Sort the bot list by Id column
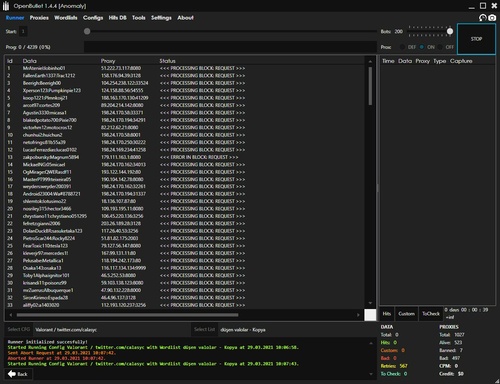Screen dimensions: 500x384 point(10,61)
